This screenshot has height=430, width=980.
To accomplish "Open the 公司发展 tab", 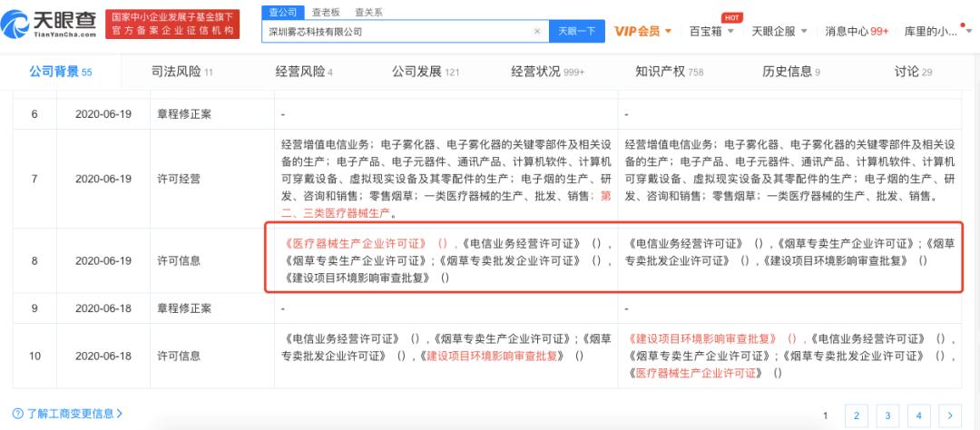I will (x=426, y=72).
